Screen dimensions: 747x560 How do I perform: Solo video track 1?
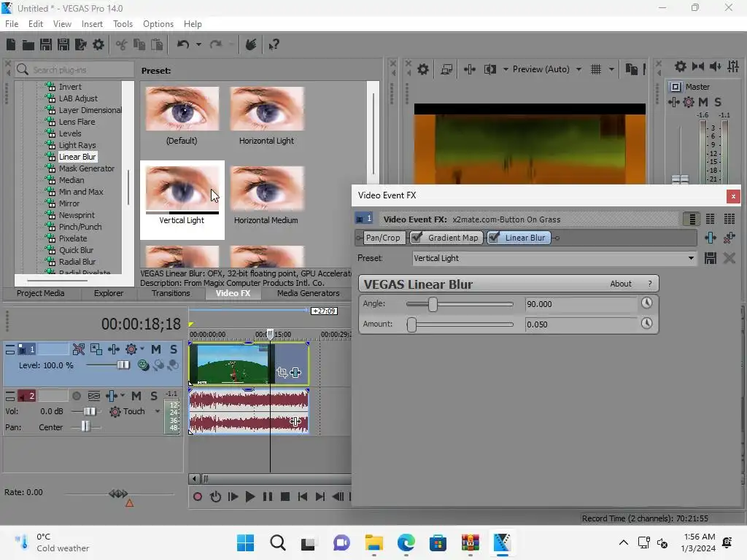(174, 349)
